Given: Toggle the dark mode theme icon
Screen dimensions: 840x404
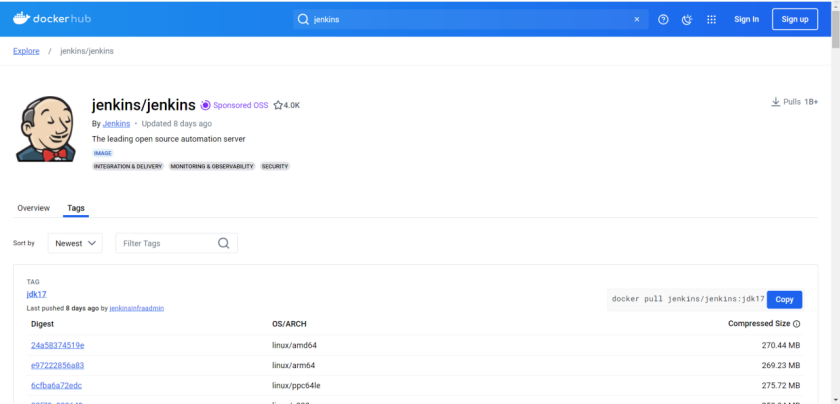Looking at the screenshot, I should (x=687, y=19).
